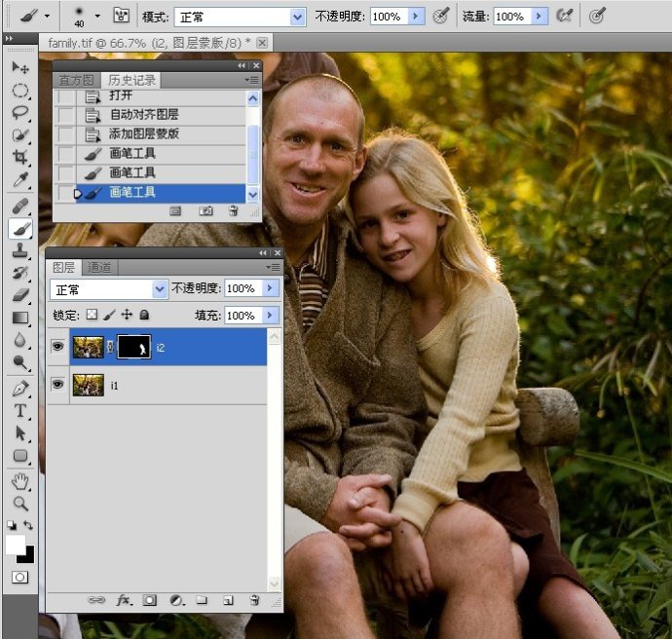Select the Lasso tool
This screenshot has width=672, height=639.
pyautogui.click(x=20, y=113)
